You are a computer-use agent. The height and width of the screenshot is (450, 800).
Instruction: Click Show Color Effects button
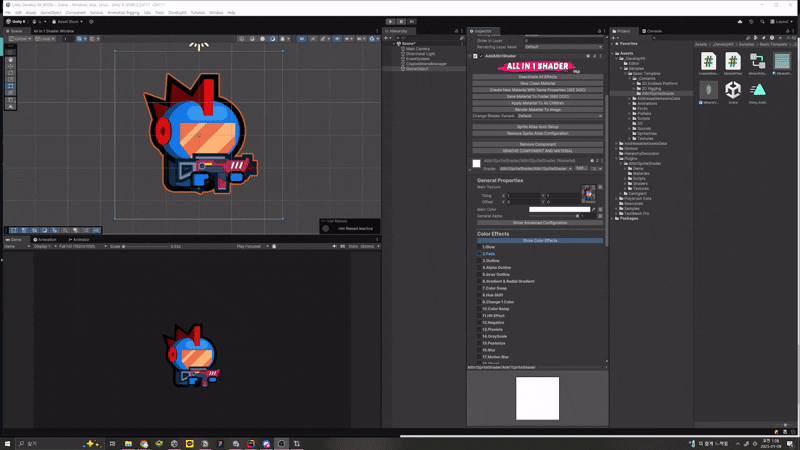[x=540, y=241]
